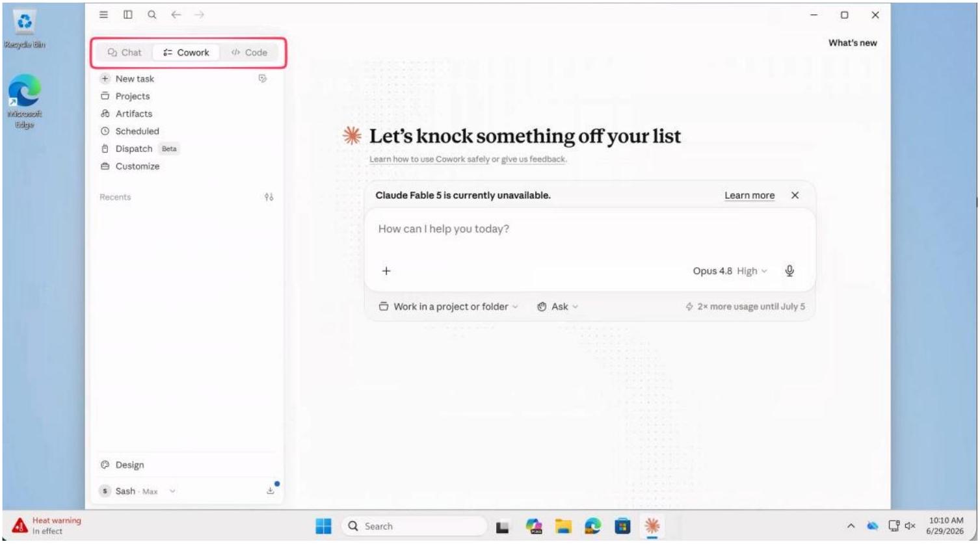Click the filter icon beside Recents
This screenshot has height=544, width=980.
click(269, 197)
